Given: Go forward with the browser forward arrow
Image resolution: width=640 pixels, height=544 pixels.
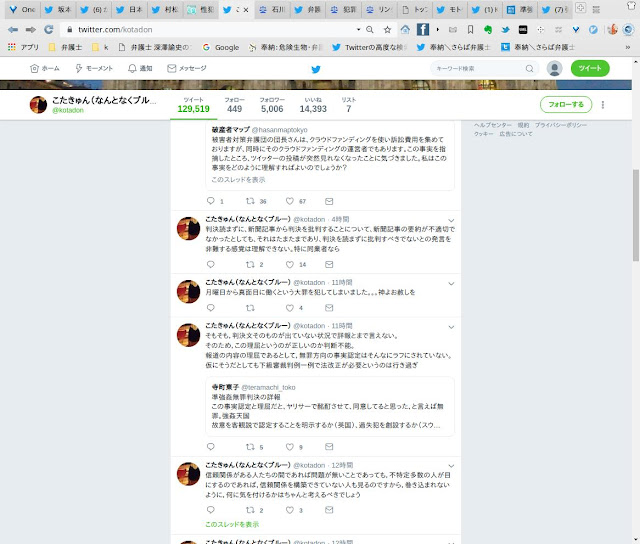Looking at the screenshot, I should pos(31,29).
